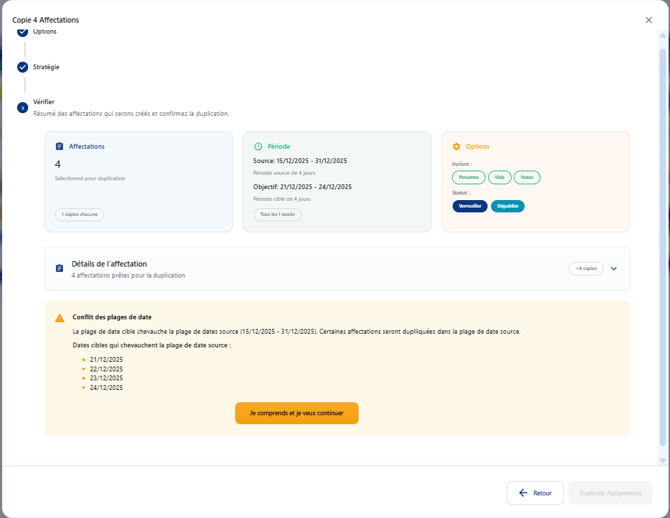Click the Options gear icon
Image resolution: width=670 pixels, height=518 pixels.
click(x=457, y=147)
